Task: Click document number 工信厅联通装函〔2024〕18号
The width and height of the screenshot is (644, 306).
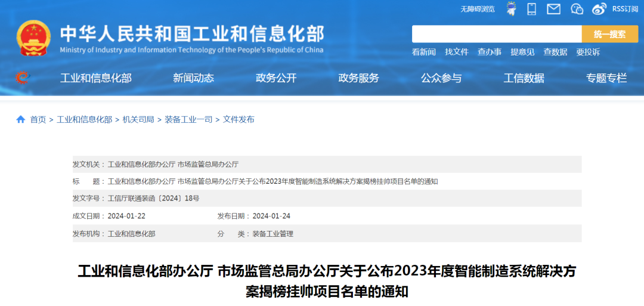Action: click(154, 199)
